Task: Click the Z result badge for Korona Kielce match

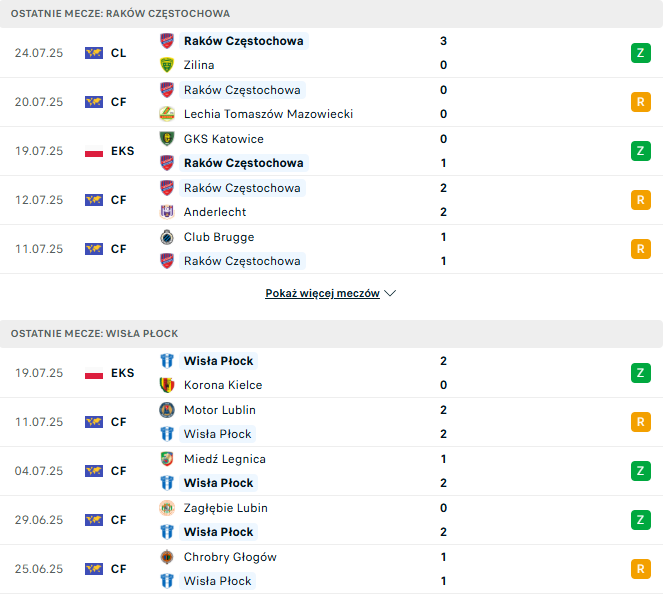Action: (x=641, y=373)
